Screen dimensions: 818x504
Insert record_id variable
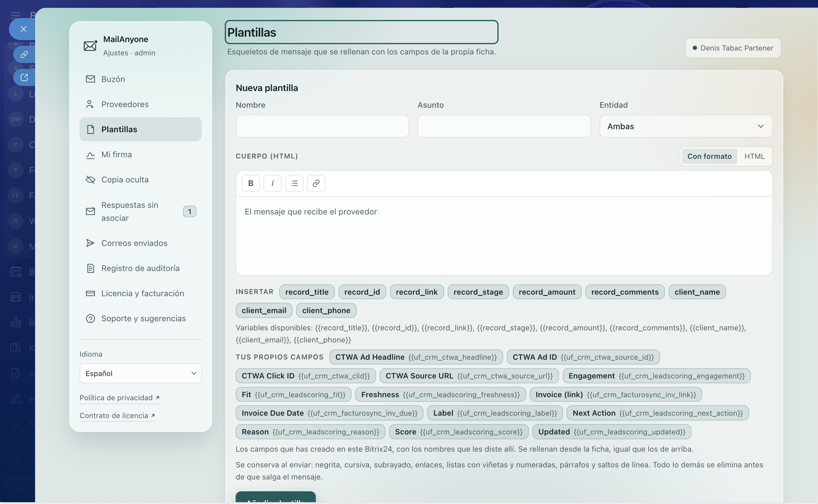click(x=362, y=292)
